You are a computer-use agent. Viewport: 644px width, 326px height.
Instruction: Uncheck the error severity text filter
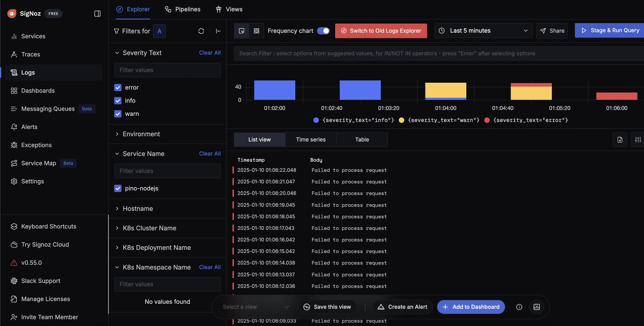[118, 87]
